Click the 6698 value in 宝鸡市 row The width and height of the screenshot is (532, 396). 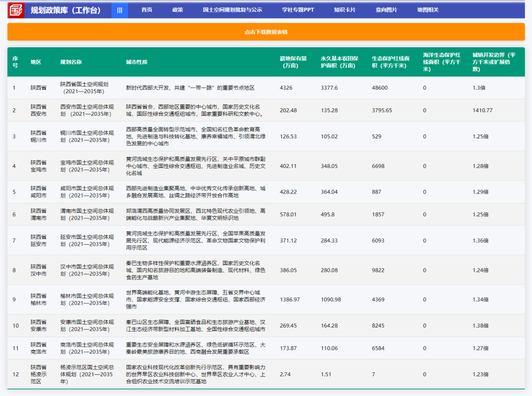pyautogui.click(x=378, y=166)
